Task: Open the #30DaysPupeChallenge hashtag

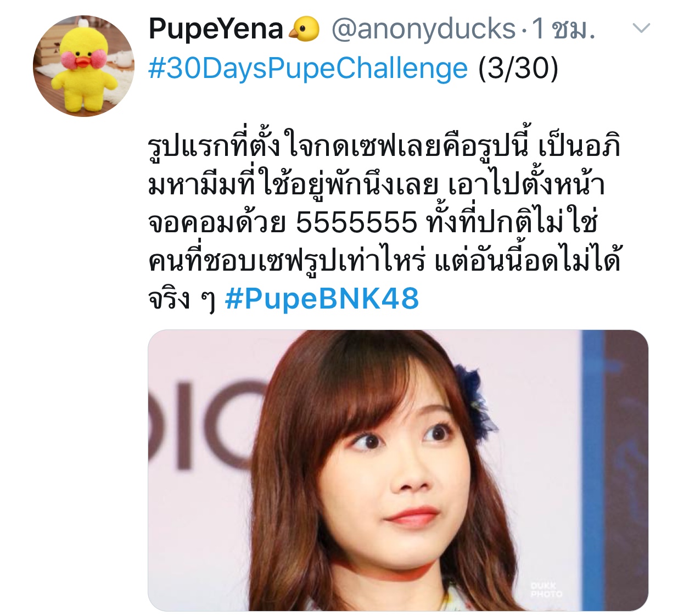Action: pos(308,69)
